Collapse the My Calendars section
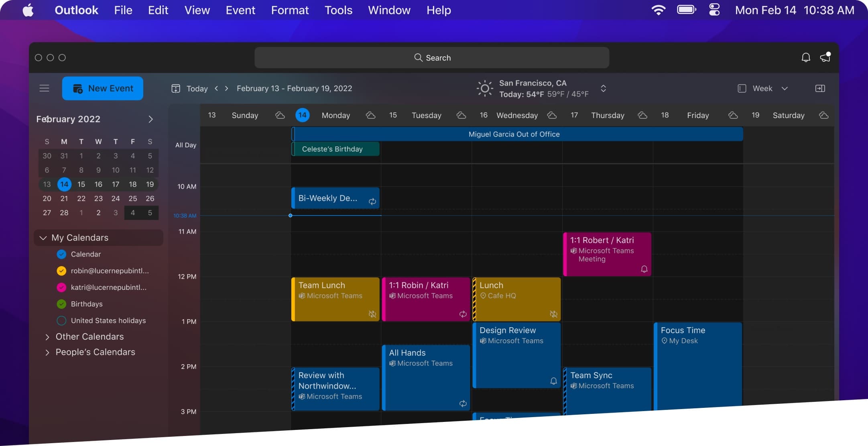The width and height of the screenshot is (868, 446). 43,238
